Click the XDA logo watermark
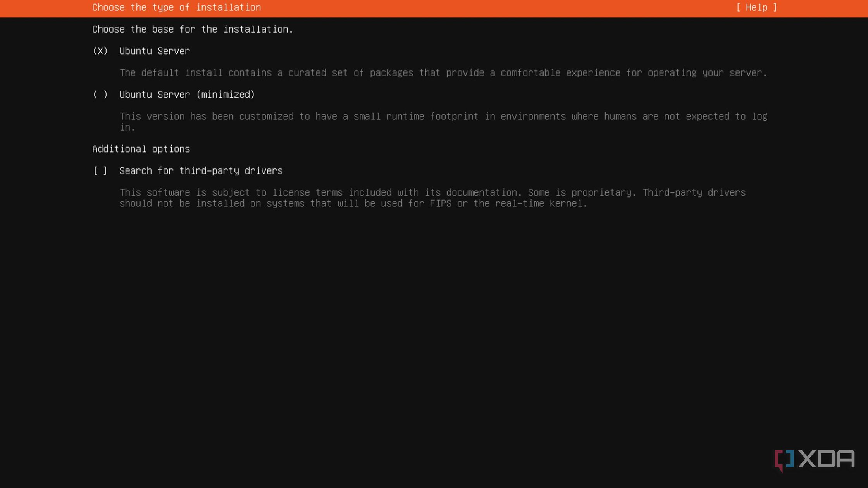868x488 pixels. pos(826,459)
